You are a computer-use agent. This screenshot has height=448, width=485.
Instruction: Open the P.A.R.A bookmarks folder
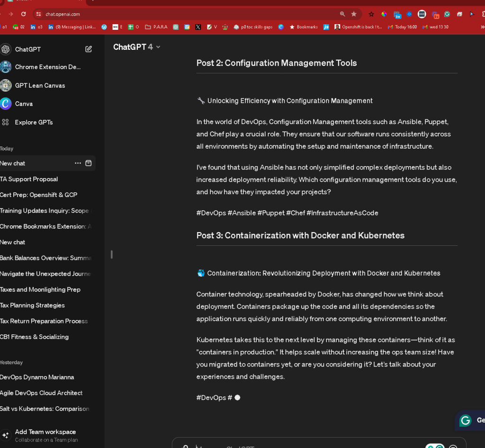pos(156,27)
